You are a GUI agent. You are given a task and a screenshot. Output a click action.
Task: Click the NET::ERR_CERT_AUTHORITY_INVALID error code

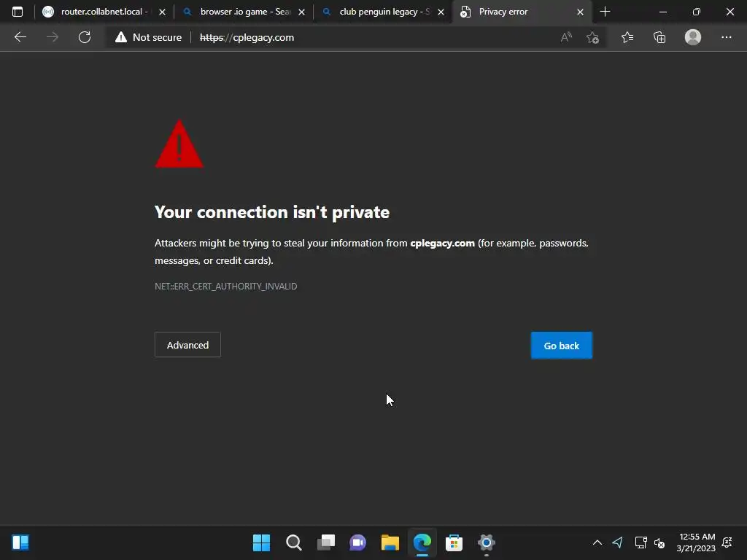click(226, 286)
